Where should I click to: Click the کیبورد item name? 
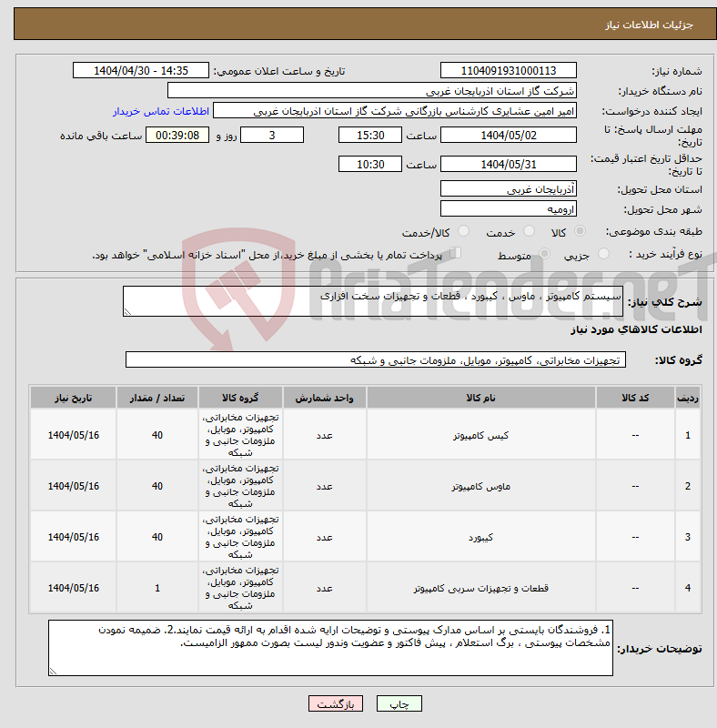[480, 538]
